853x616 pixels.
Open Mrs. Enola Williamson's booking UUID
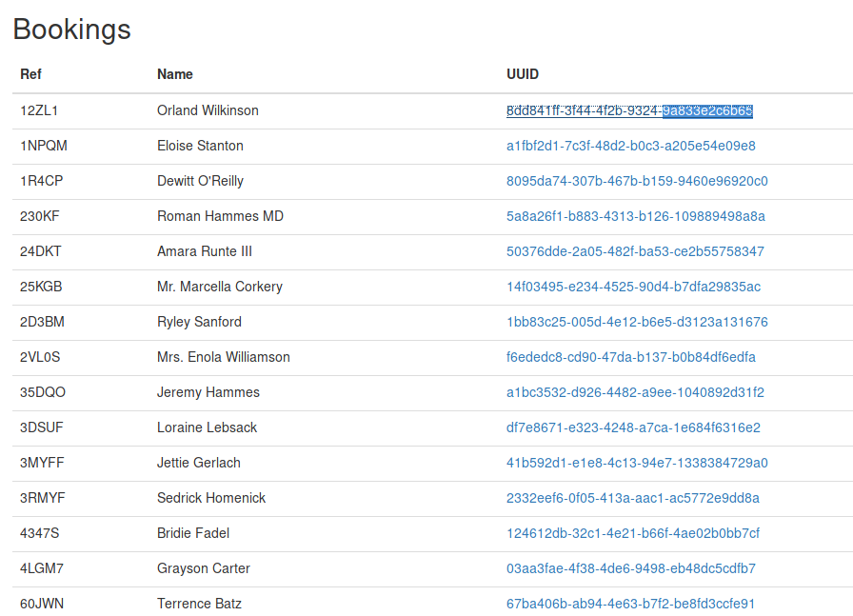pyautogui.click(x=630, y=358)
